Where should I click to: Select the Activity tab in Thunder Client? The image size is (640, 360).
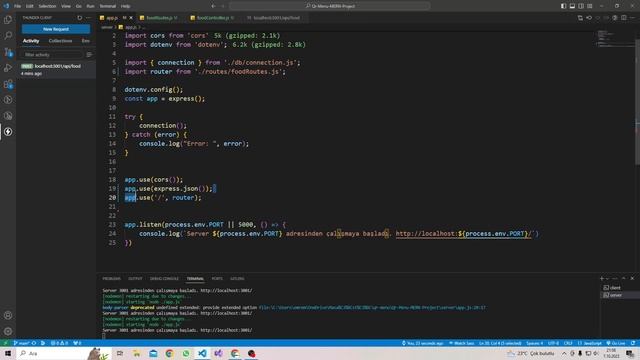31,41
